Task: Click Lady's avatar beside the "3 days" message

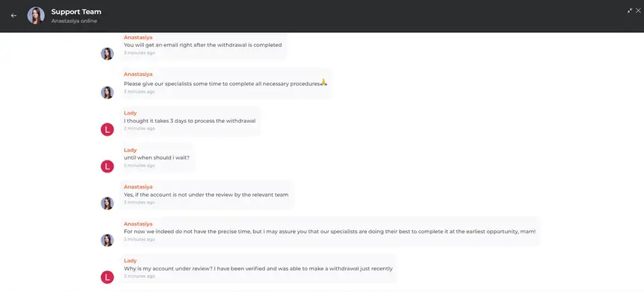Action: point(107,130)
